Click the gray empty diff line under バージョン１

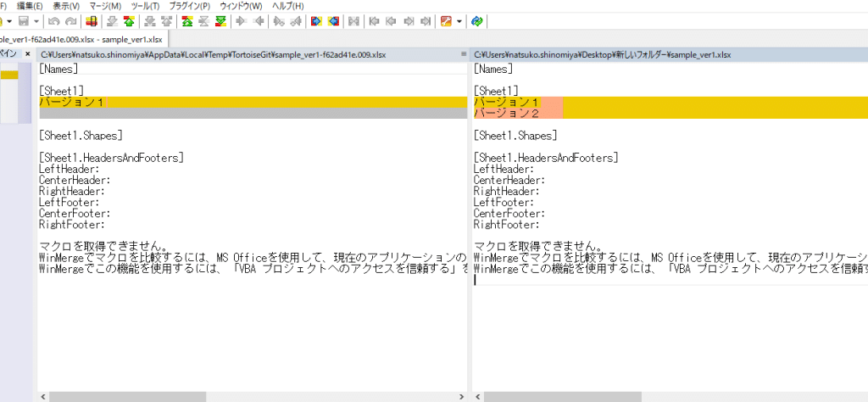tap(253, 113)
